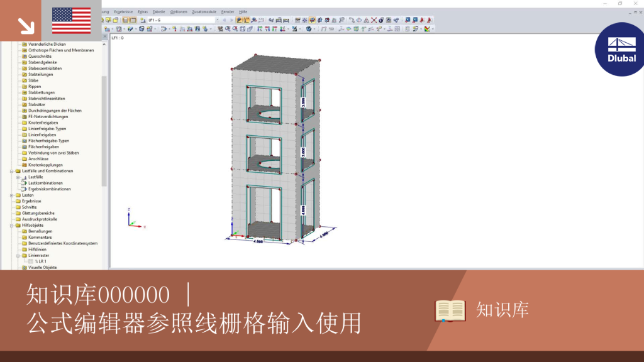
Task: Collapse the Lastfälle und Kombinationen tree node
Action: point(12,171)
